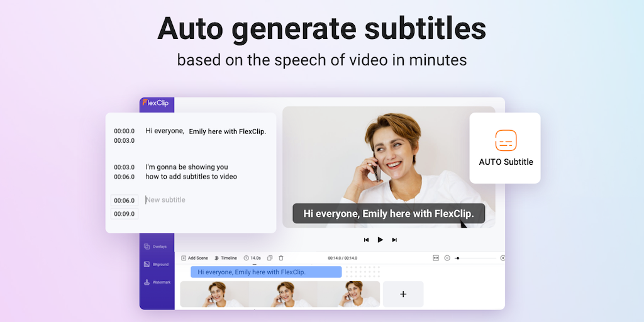Click the subtitle caption on video preview
This screenshot has height=322, width=644.
pyautogui.click(x=389, y=214)
